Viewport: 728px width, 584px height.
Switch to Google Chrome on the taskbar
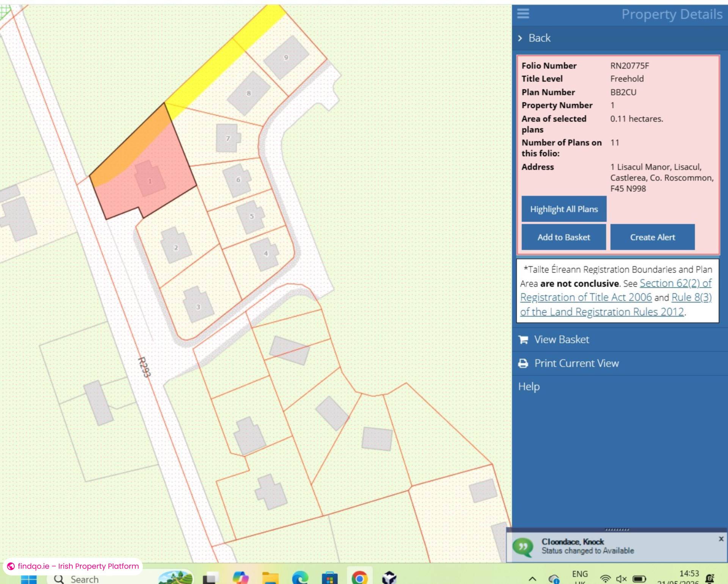tap(359, 578)
